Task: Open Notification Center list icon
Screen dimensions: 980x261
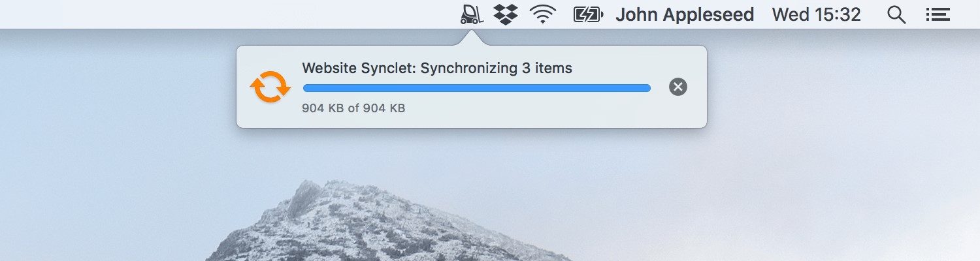Action: (938, 14)
